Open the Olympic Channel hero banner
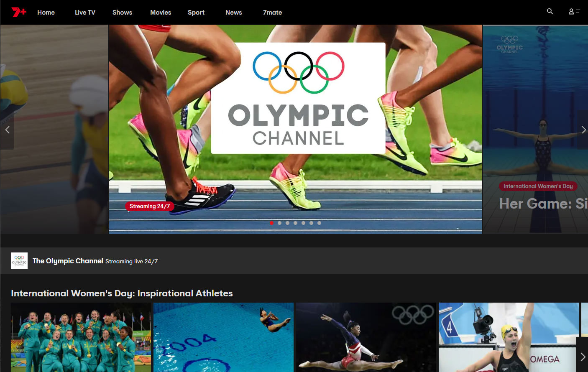The image size is (588, 372). (295, 129)
